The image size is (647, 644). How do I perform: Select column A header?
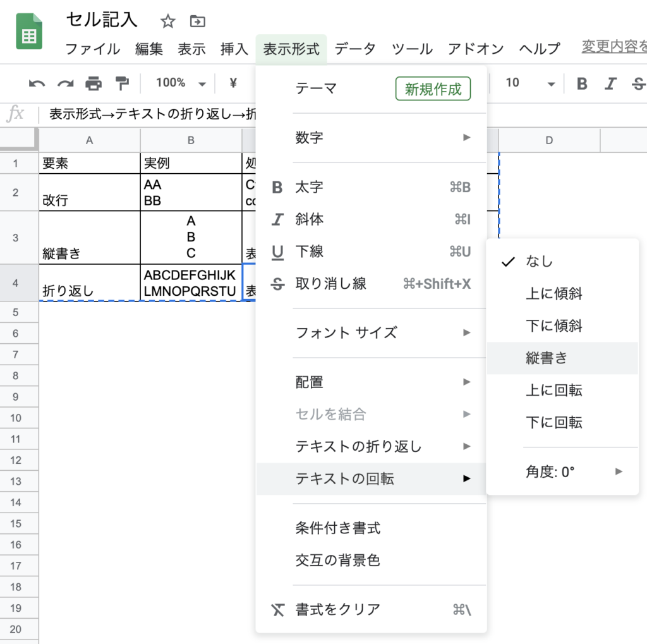pyautogui.click(x=90, y=140)
